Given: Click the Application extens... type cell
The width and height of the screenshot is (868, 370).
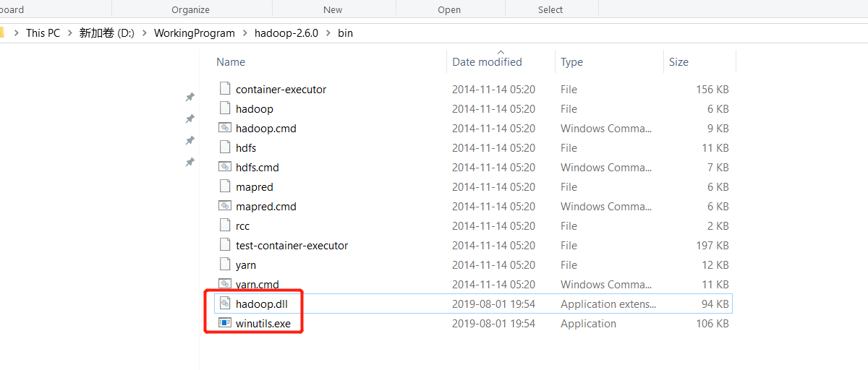Looking at the screenshot, I should [608, 304].
